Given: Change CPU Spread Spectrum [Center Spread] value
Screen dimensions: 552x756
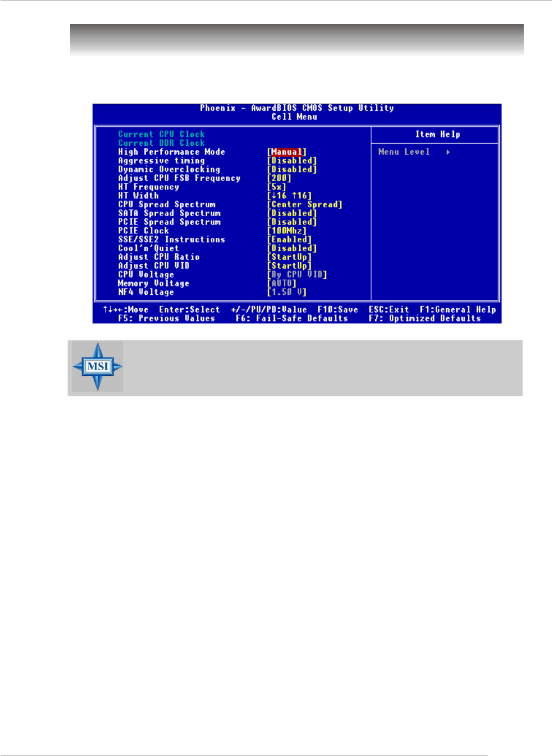Looking at the screenshot, I should coord(305,205).
